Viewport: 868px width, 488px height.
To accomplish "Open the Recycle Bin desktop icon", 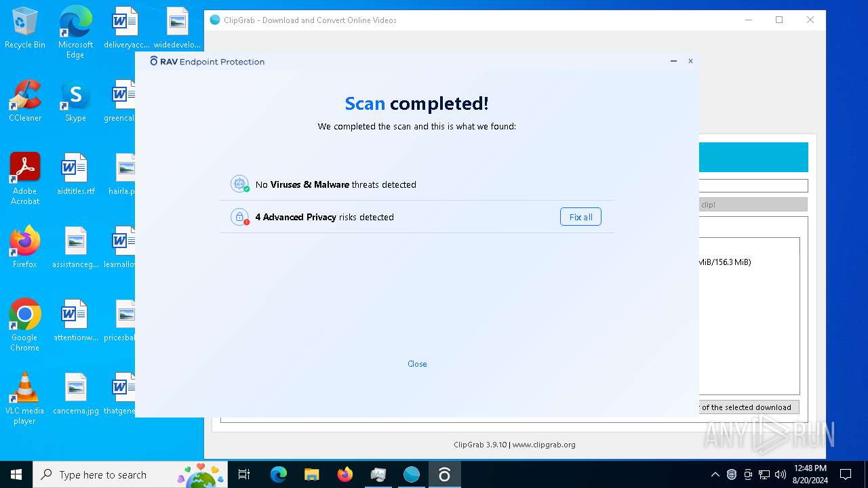I will tap(25, 28).
